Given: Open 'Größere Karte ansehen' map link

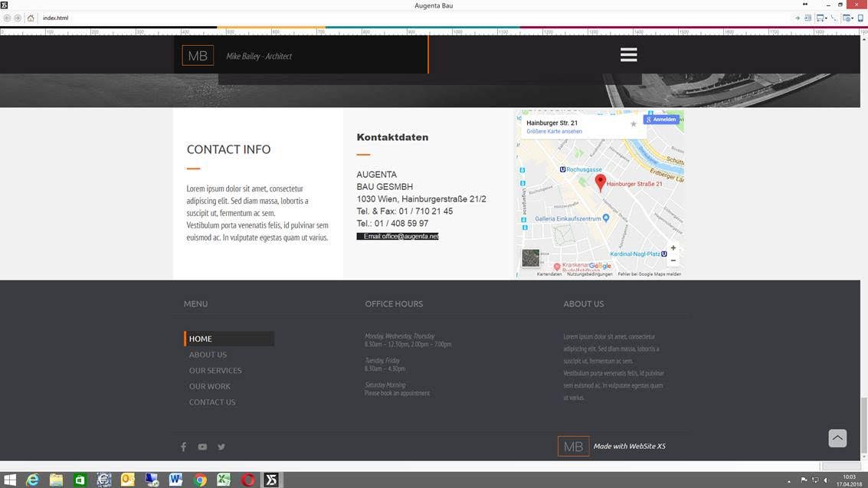Looking at the screenshot, I should click(554, 132).
